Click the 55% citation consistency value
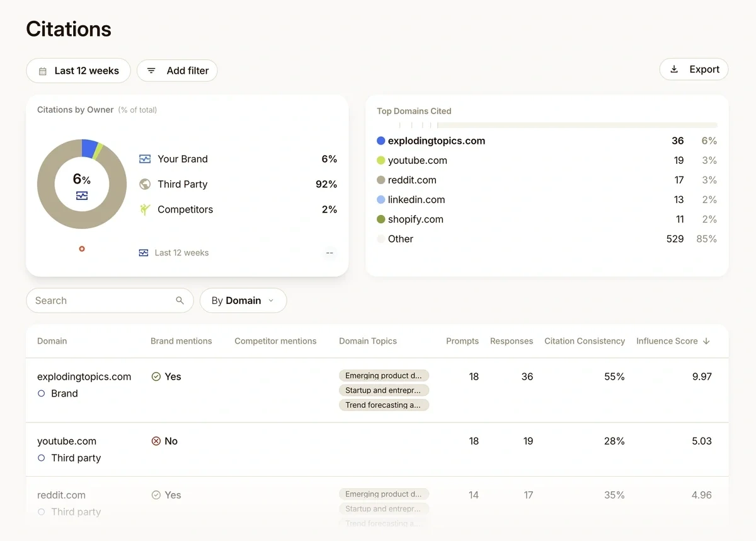The image size is (756, 541). [614, 376]
